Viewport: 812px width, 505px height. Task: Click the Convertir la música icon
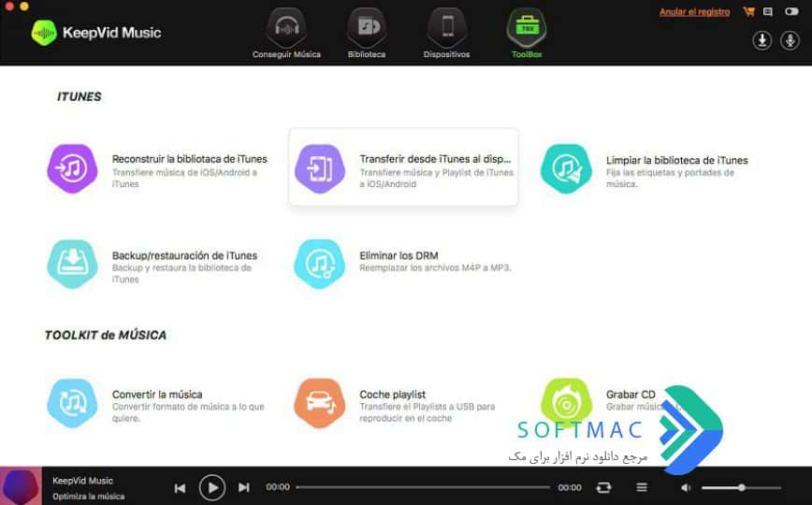pos(73,403)
